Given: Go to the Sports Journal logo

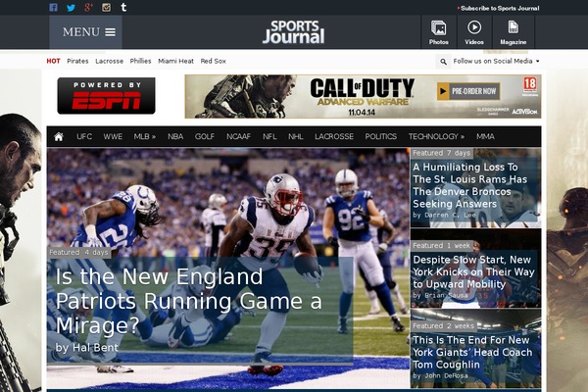Looking at the screenshot, I should 294,32.
